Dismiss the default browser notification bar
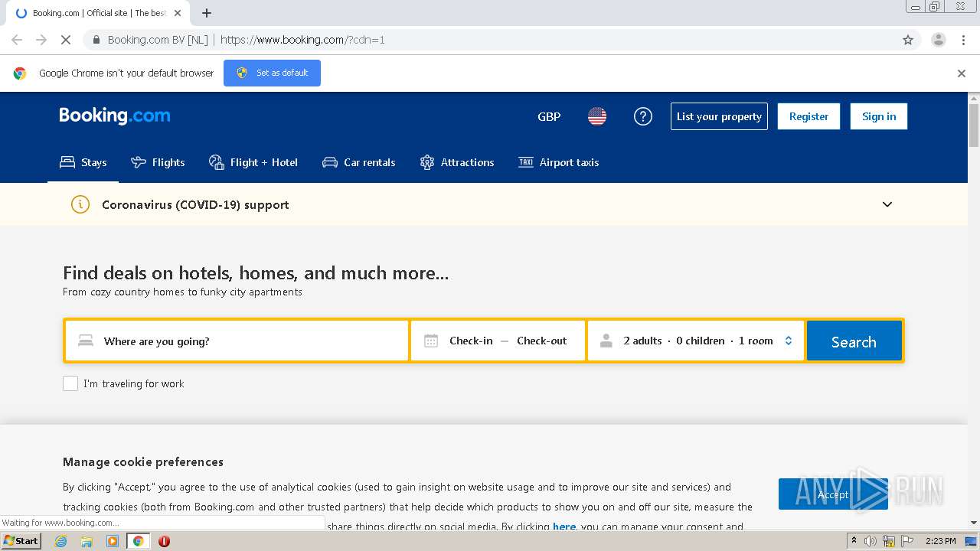The image size is (980, 551). (962, 73)
